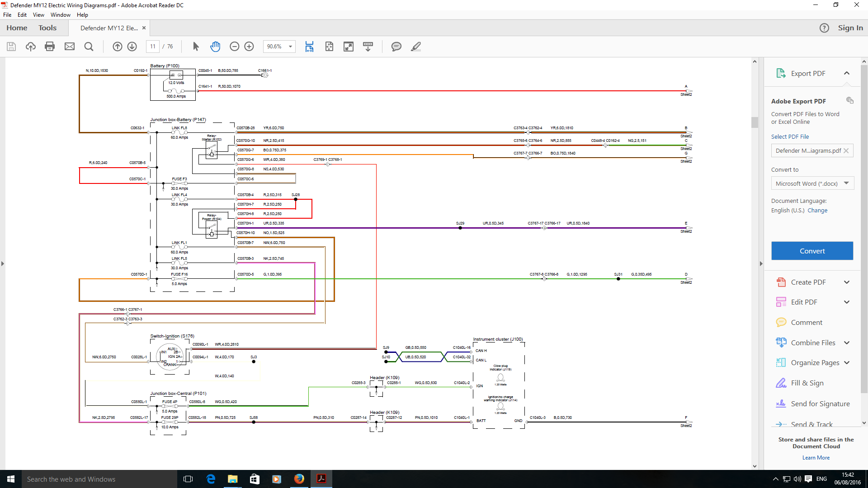This screenshot has width=868, height=488.
Task: Add a sticky note comment
Action: 396,47
